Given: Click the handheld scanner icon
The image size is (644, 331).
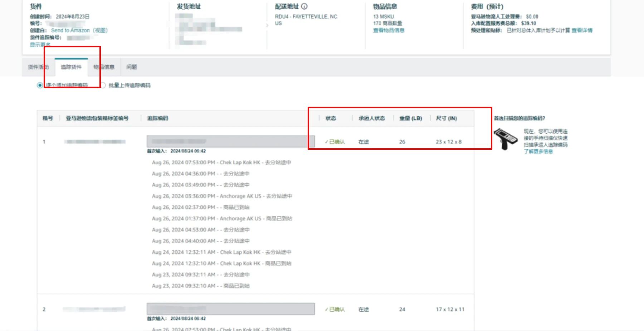Looking at the screenshot, I should pyautogui.click(x=506, y=139).
